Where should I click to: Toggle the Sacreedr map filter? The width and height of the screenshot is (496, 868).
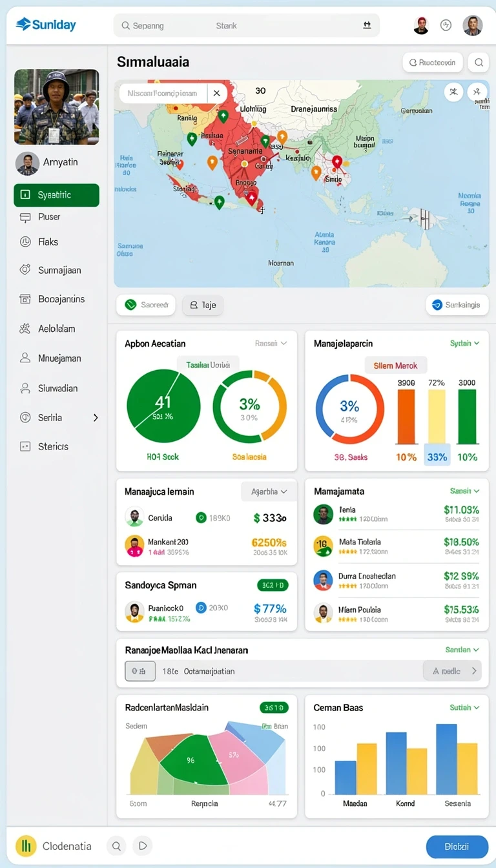click(146, 305)
